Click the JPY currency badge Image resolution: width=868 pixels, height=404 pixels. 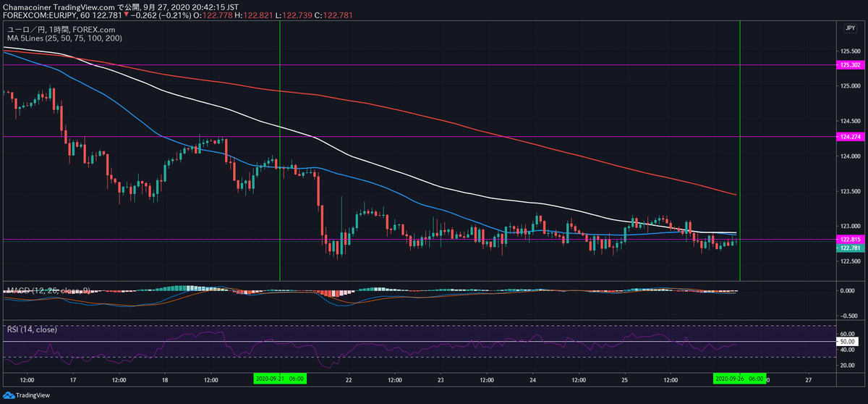(849, 28)
